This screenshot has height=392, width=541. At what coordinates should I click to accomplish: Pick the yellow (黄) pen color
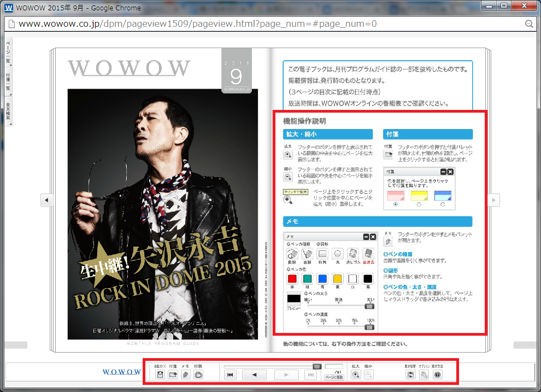tap(338, 279)
